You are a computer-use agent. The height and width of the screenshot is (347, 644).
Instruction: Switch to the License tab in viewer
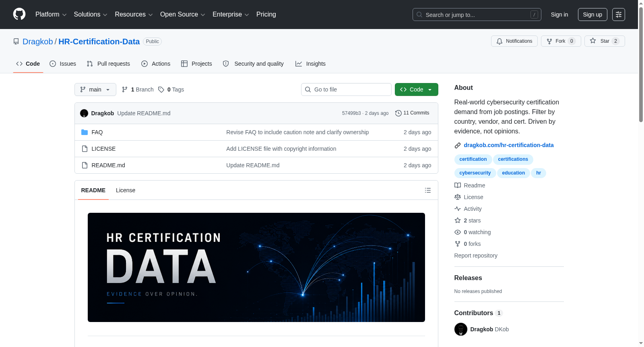126,190
